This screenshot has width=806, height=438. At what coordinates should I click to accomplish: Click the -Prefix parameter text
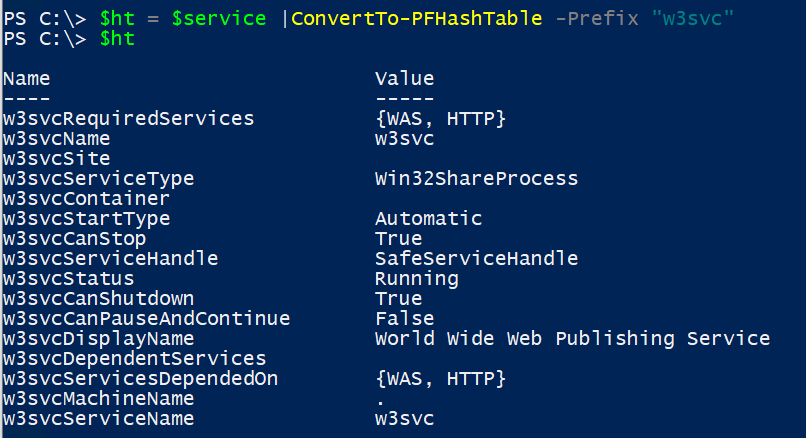[598, 19]
